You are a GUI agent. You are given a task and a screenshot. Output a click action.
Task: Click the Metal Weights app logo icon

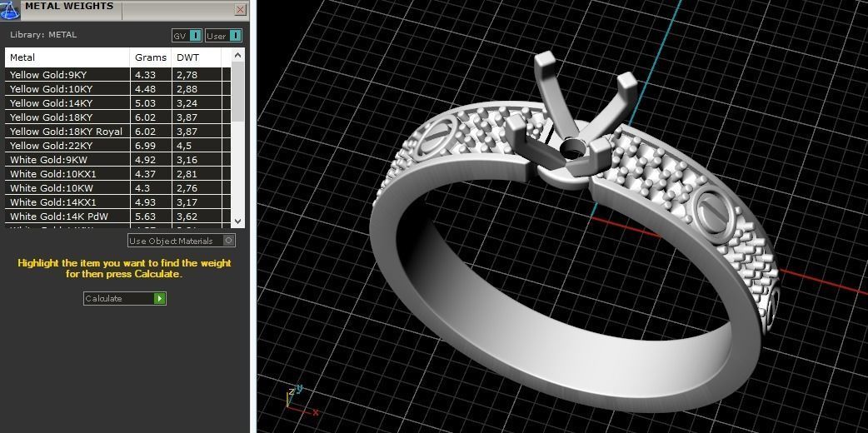9,9
